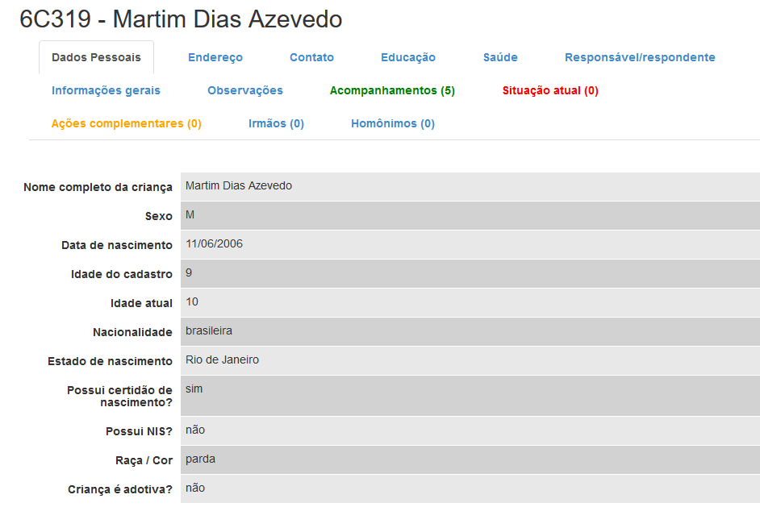Screen dimensions: 760x532
Task: Click the Raça / Cor value parda
Action: click(x=200, y=459)
